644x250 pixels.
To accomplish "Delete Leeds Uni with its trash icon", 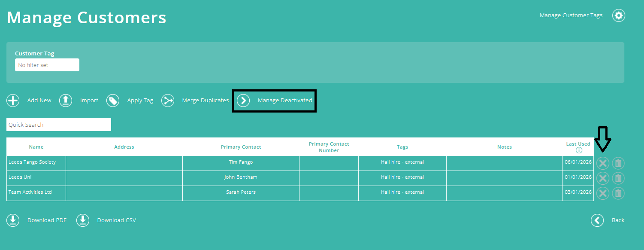I will (x=618, y=178).
